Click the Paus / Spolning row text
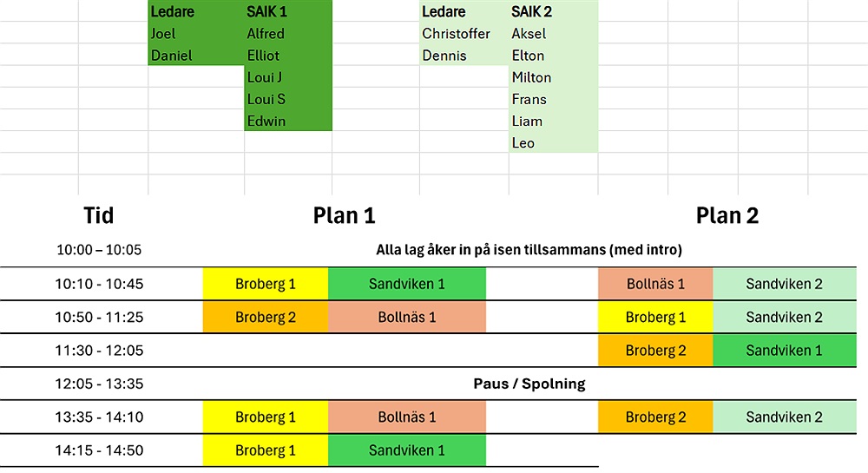The width and height of the screenshot is (868, 473). (x=529, y=384)
